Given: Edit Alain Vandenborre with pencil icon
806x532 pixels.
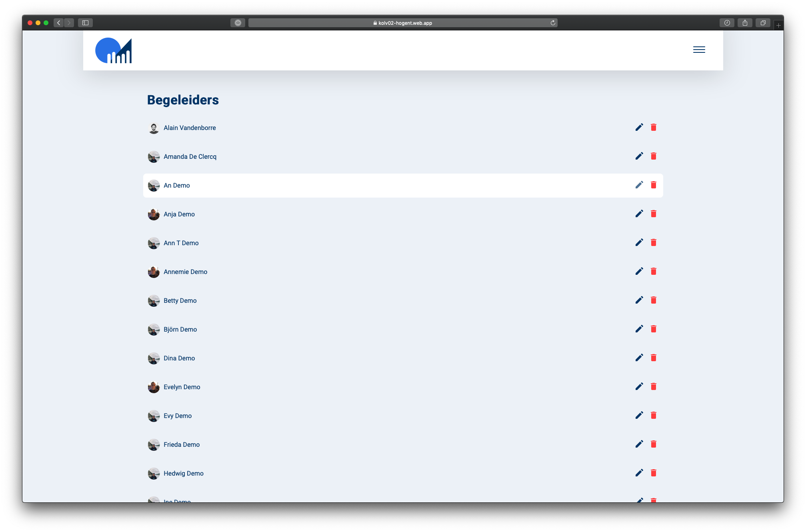Looking at the screenshot, I should point(639,127).
